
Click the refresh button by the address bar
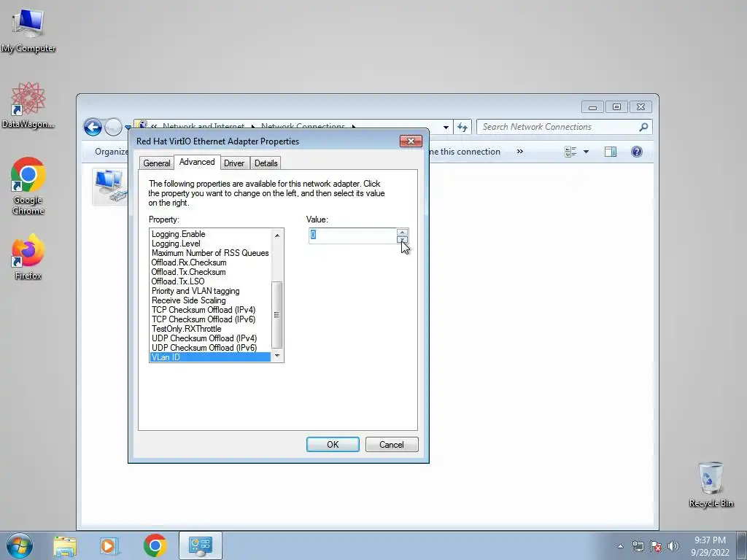point(462,127)
